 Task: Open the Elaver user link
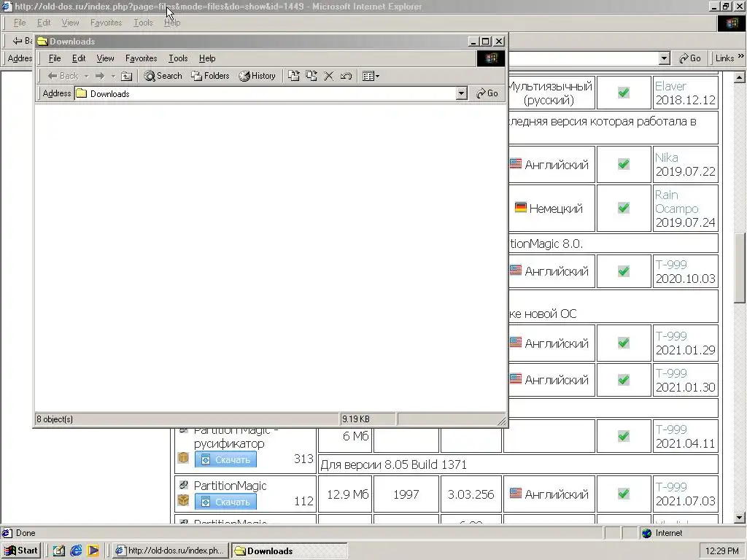671,86
